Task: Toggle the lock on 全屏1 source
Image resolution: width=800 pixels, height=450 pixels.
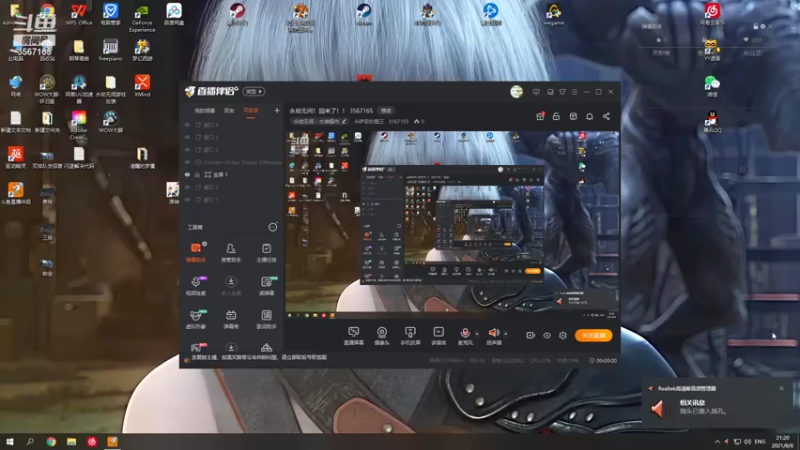Action: coord(197,174)
